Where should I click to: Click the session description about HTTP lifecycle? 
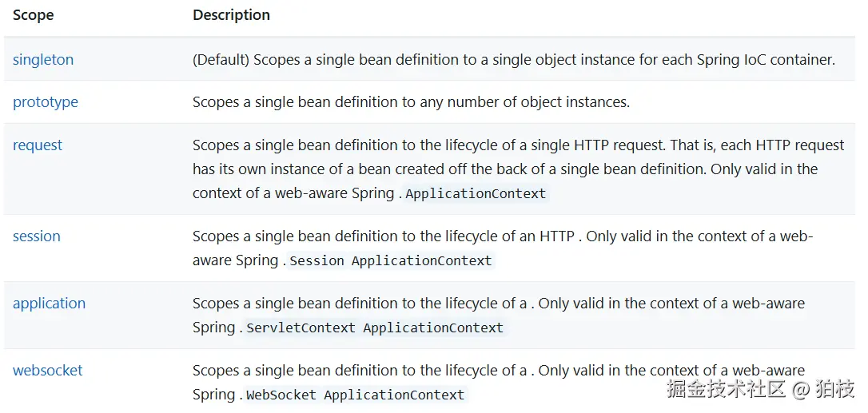point(502,236)
